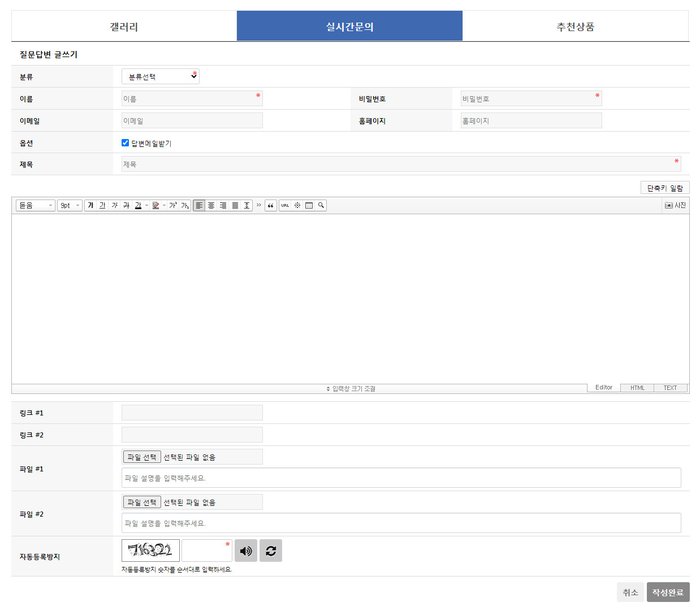The image size is (700, 611).
Task: Open the 돋움 font family dropdown
Action: point(35,206)
